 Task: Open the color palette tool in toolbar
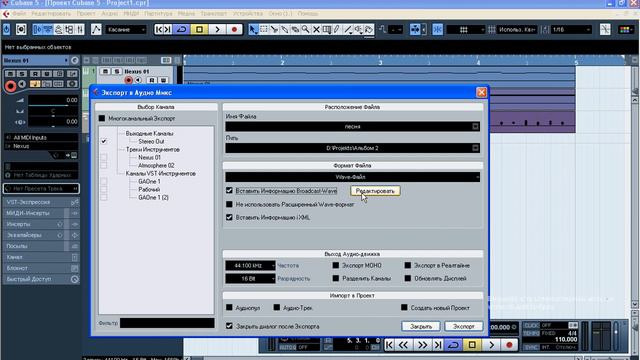coord(625,29)
